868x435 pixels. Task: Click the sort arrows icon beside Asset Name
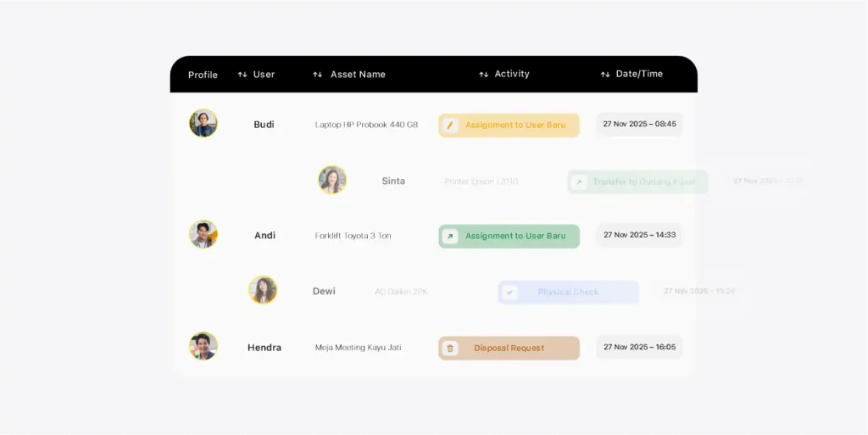tap(317, 75)
